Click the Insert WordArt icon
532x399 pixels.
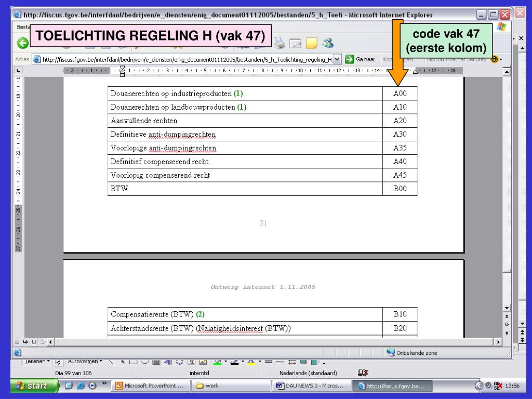pyautogui.click(x=168, y=362)
